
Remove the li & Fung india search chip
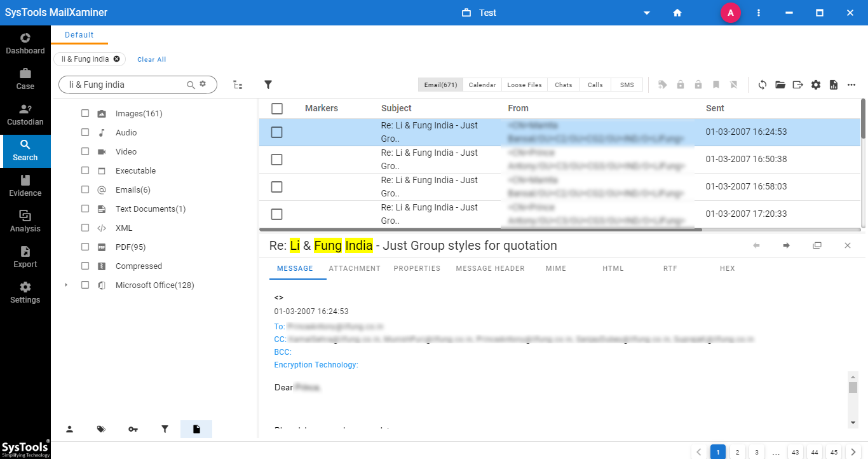click(x=116, y=58)
